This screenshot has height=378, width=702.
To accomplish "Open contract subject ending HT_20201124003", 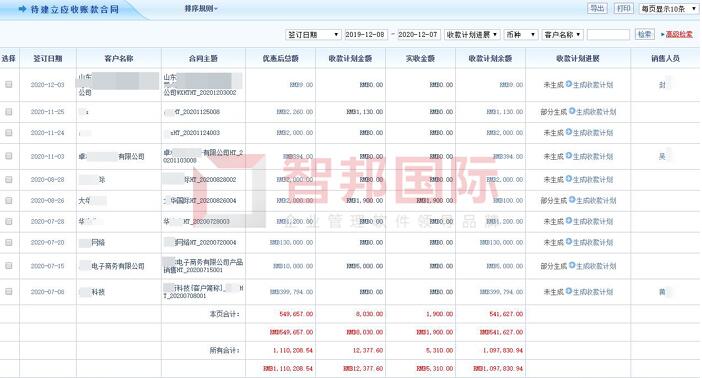I will (192, 133).
